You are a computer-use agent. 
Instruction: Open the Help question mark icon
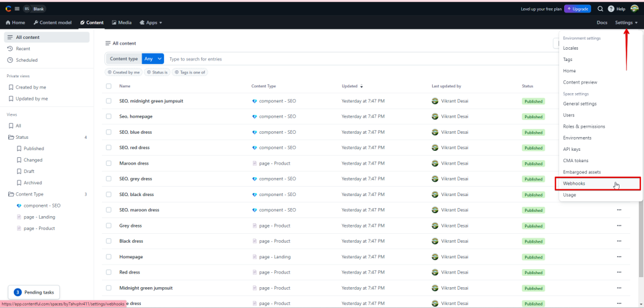tap(611, 9)
